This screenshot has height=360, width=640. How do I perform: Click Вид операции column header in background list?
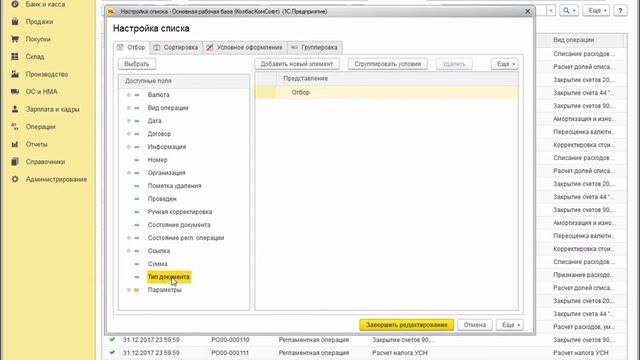(x=573, y=40)
